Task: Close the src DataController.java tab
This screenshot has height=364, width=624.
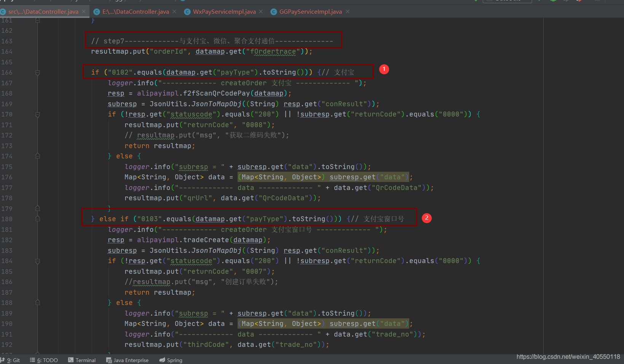Action: tap(84, 12)
